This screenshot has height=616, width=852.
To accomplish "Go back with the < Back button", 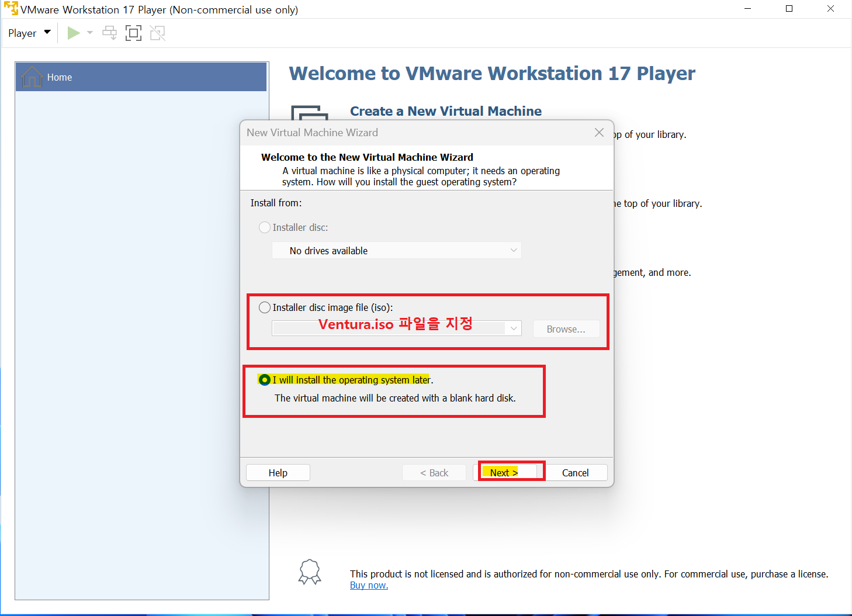I will click(434, 473).
